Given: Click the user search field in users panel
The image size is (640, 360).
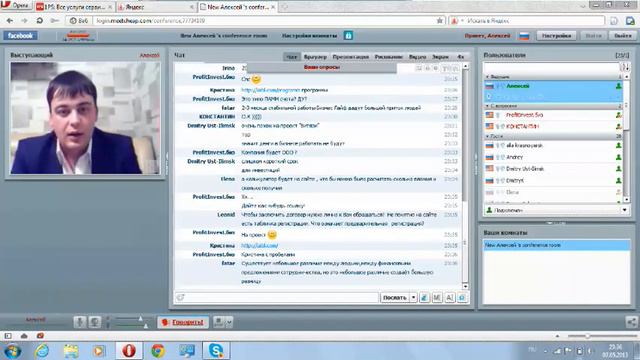Looking at the screenshot, I should click(551, 67).
